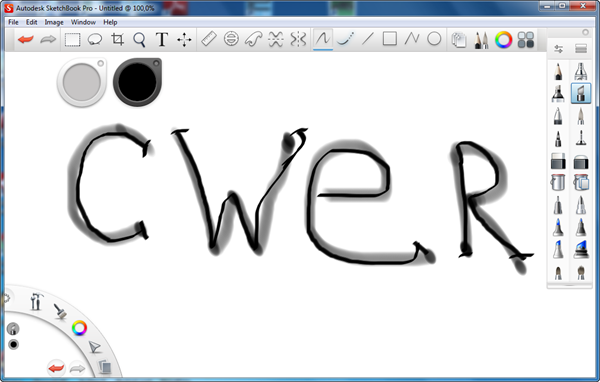The image size is (600, 382).
Task: Open brush properties sliders in brush palette
Action: pyautogui.click(x=558, y=49)
